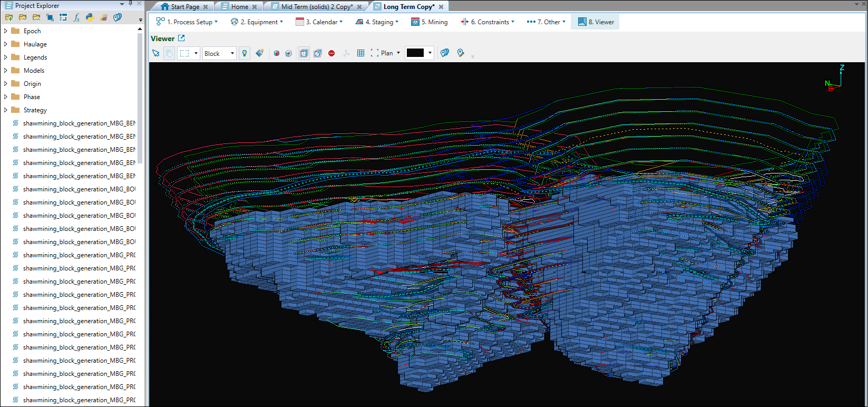Click the new folder icon in Project Explorer
The height and width of the screenshot is (407, 868).
click(x=9, y=17)
